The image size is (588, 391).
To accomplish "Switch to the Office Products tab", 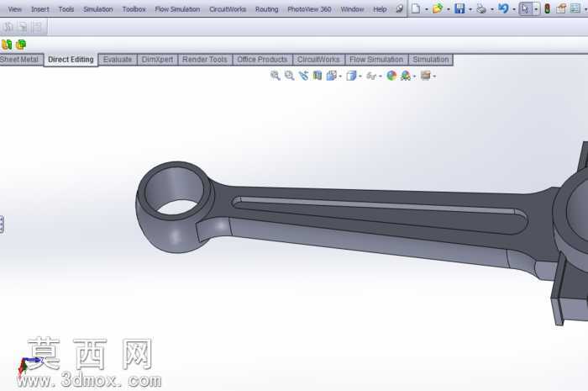I will (262, 60).
